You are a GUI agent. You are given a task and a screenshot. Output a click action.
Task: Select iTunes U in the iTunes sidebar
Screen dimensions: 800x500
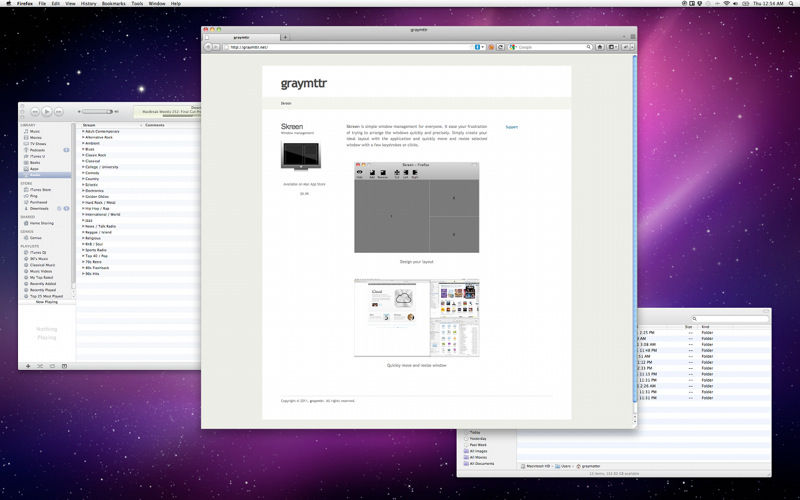pos(37,156)
